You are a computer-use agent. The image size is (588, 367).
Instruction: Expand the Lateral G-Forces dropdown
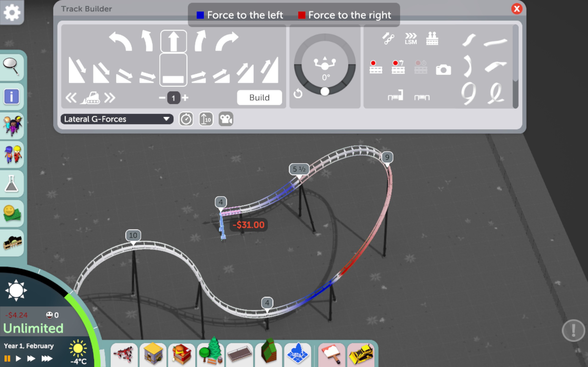click(x=117, y=119)
